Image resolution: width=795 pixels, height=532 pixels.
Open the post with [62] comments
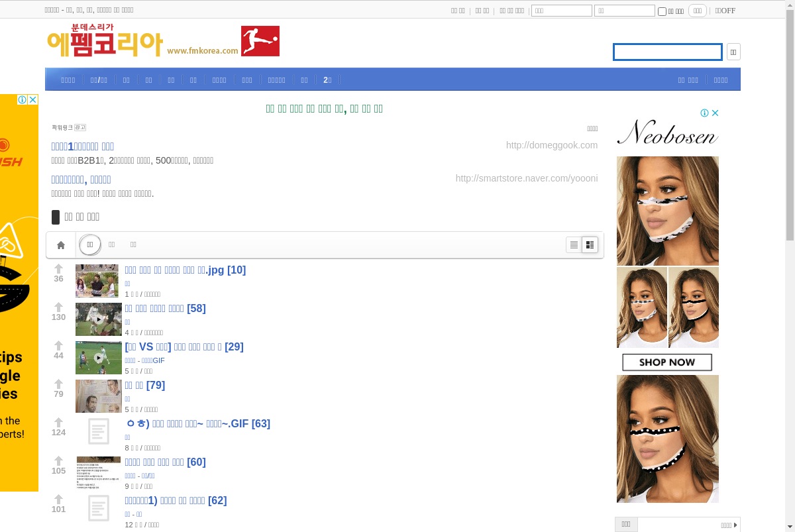[x=176, y=500]
